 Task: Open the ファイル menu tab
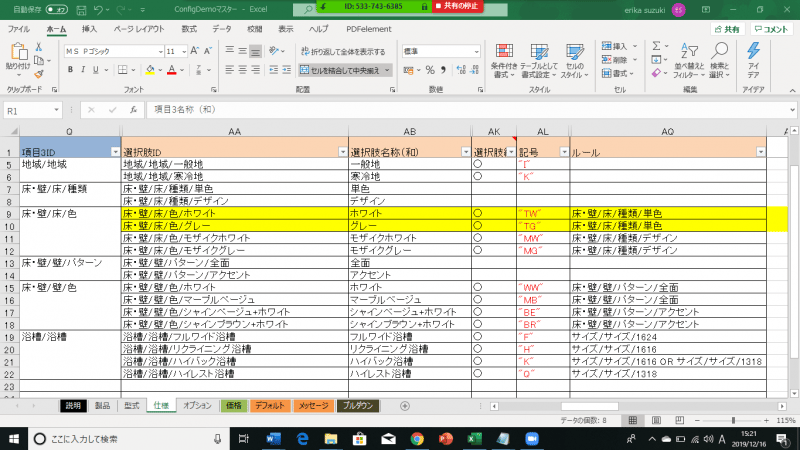18,29
